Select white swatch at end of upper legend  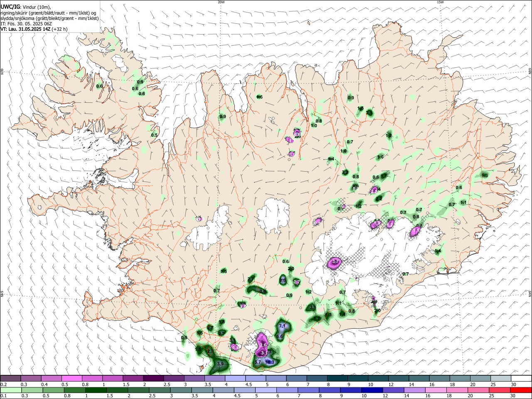point(521,378)
